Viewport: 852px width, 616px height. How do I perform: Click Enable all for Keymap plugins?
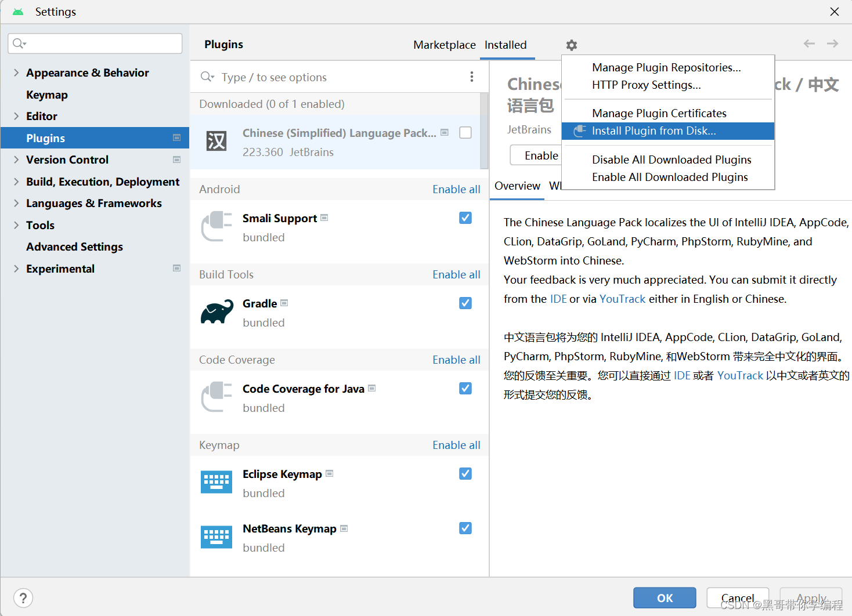[456, 445]
